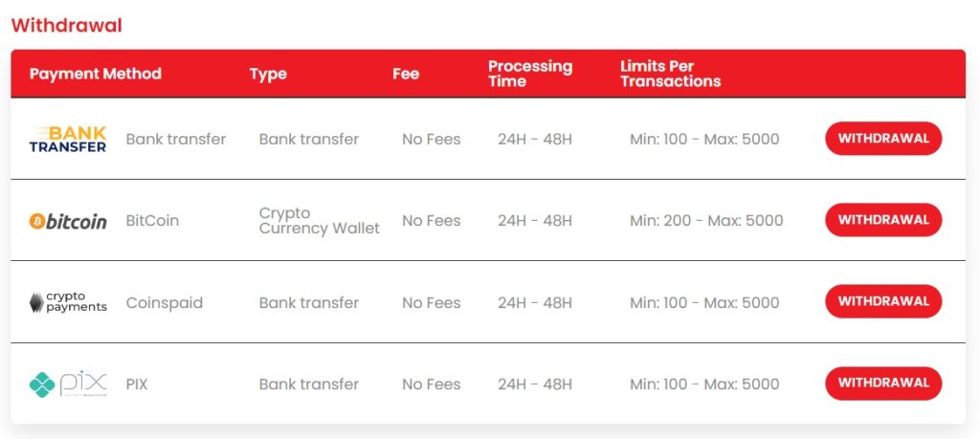980x439 pixels.
Task: Click the Crypto Currency Wallet type text
Action: [x=319, y=221]
